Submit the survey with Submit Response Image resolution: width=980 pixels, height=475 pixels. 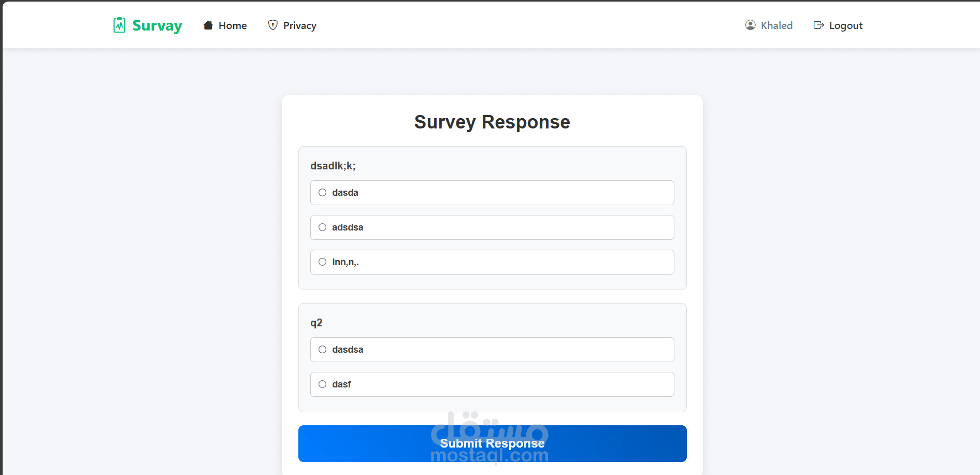492,443
